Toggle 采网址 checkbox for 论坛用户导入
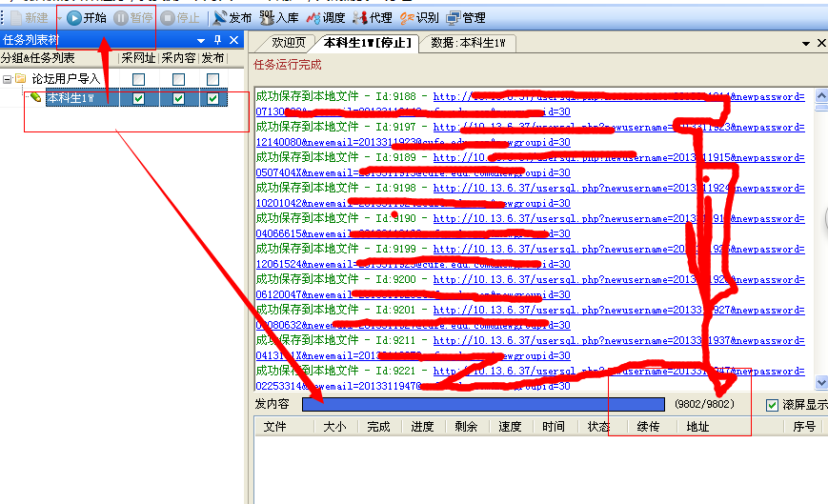The width and height of the screenshot is (828, 504). point(138,80)
